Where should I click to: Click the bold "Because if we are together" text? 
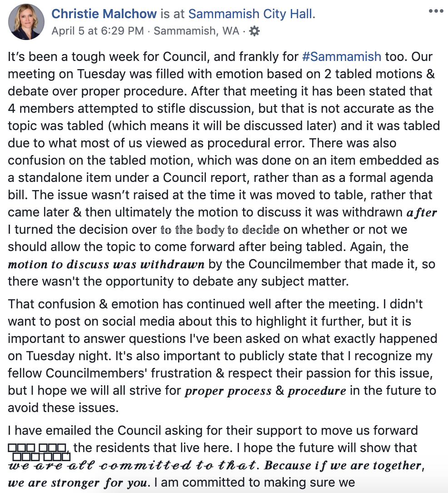click(344, 466)
